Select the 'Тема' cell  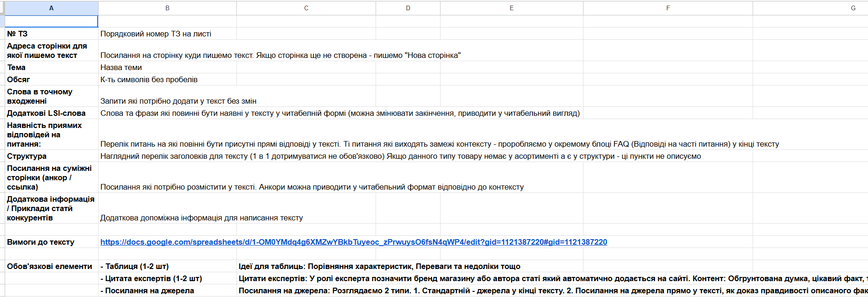click(x=51, y=67)
